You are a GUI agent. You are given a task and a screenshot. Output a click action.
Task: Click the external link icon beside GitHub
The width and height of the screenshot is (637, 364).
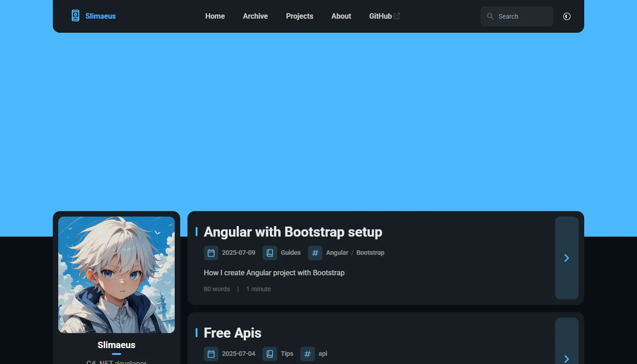397,16
